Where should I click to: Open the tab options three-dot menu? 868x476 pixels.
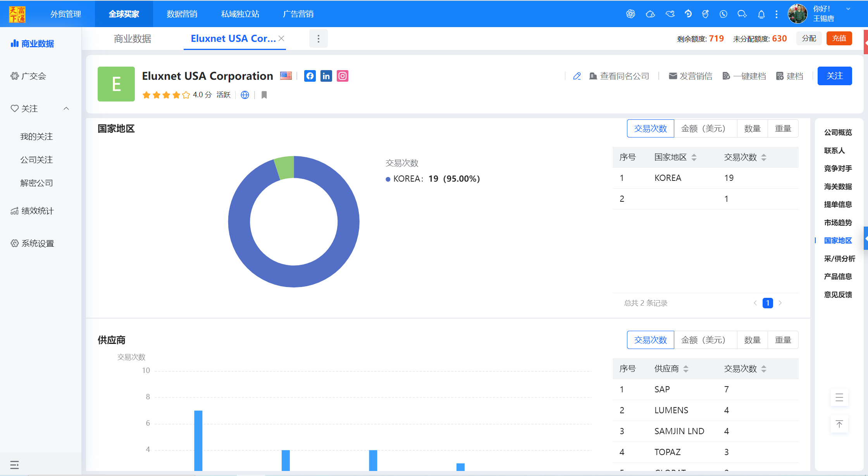coord(319,38)
